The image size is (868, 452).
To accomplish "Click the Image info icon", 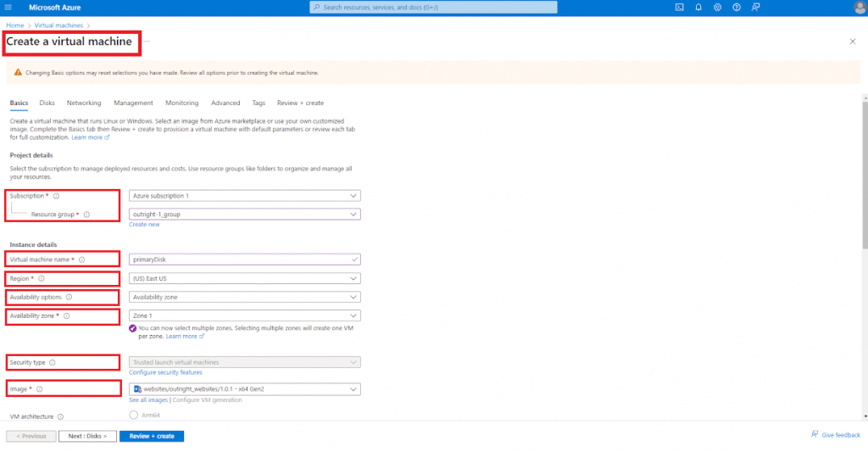I will [x=39, y=389].
